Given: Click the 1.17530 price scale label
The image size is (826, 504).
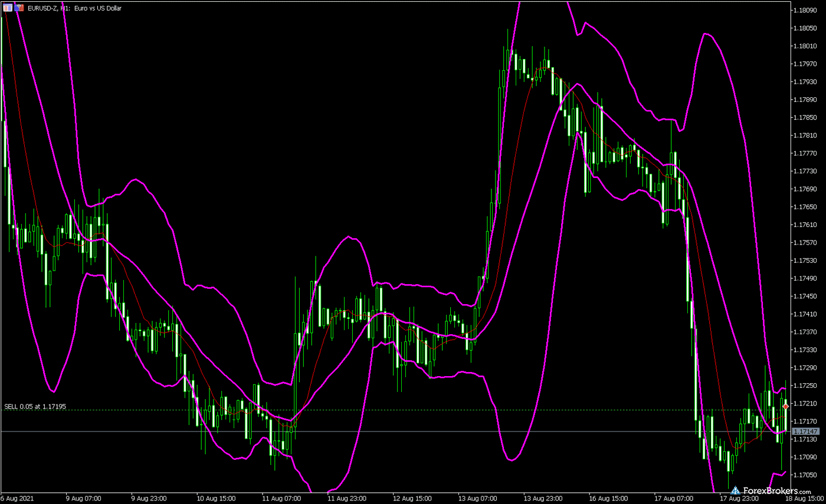Looking at the screenshot, I should [x=806, y=261].
